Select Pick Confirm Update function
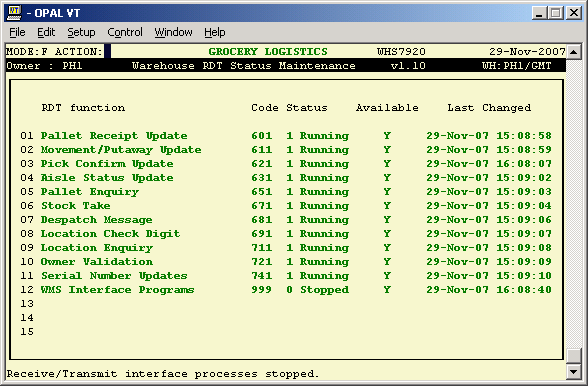This screenshot has height=386, width=588. 107,164
